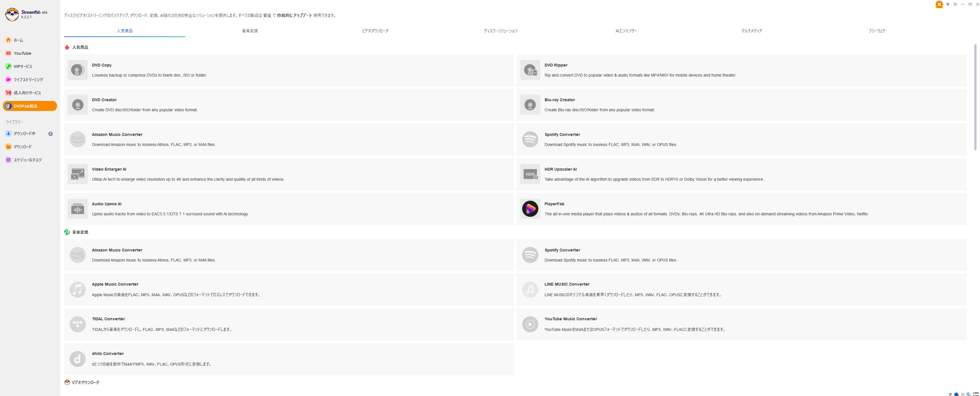Switch to the ディスク・ソリューション tab
The height and width of the screenshot is (396, 980).
[501, 31]
